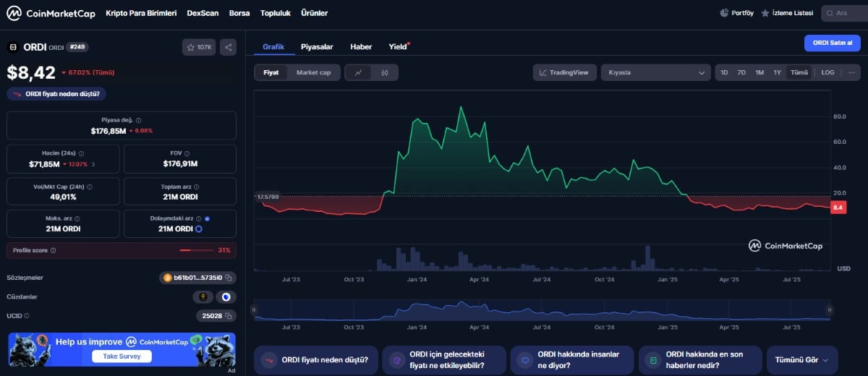The height and width of the screenshot is (376, 868).
Task: Click the verified badge beside Dolaşımdaki arz
Action: coord(208,218)
